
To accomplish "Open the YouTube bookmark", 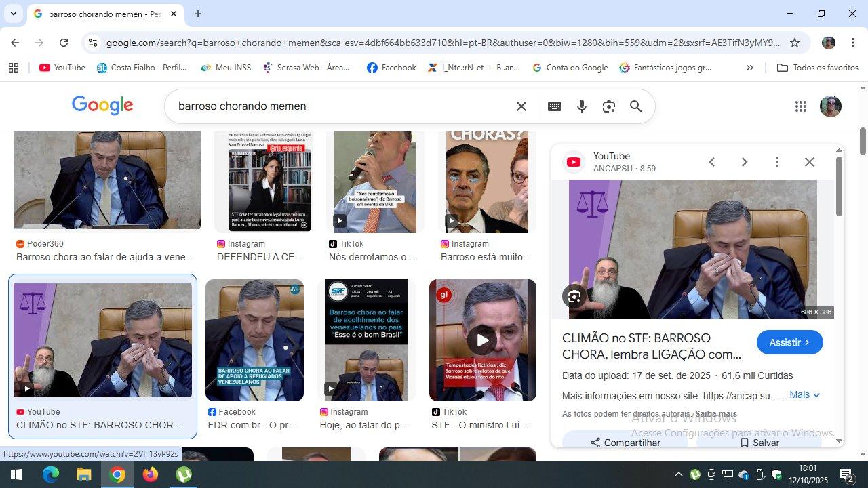I will tap(62, 68).
